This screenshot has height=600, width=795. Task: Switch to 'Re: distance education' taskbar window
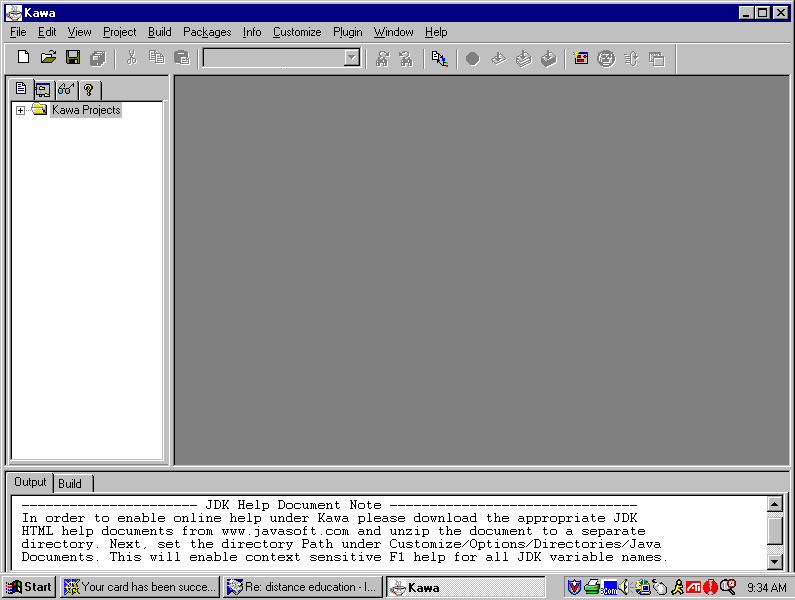(302, 587)
